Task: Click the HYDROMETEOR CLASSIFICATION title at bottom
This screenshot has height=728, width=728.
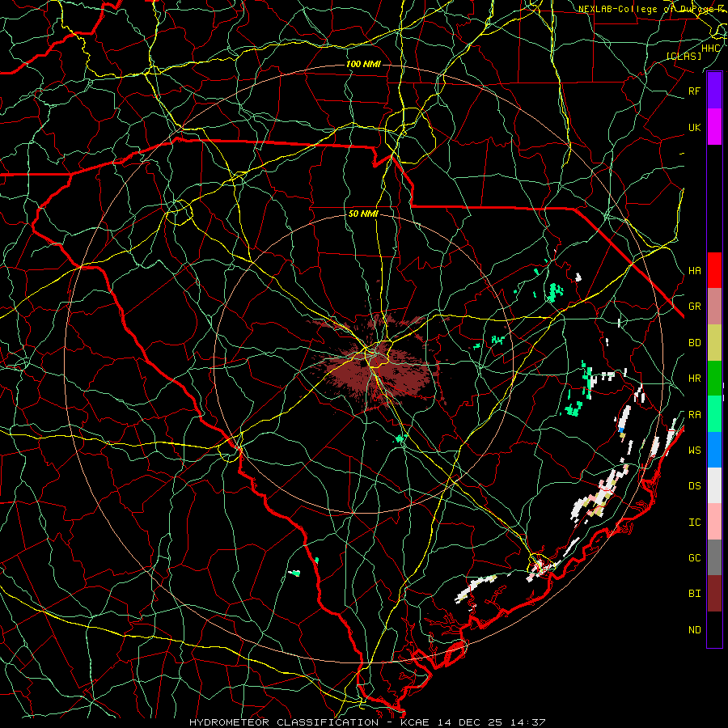Action: (284, 722)
